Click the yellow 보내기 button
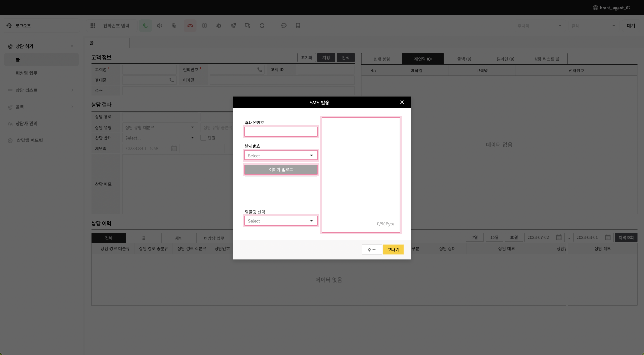The image size is (644, 355). (393, 250)
